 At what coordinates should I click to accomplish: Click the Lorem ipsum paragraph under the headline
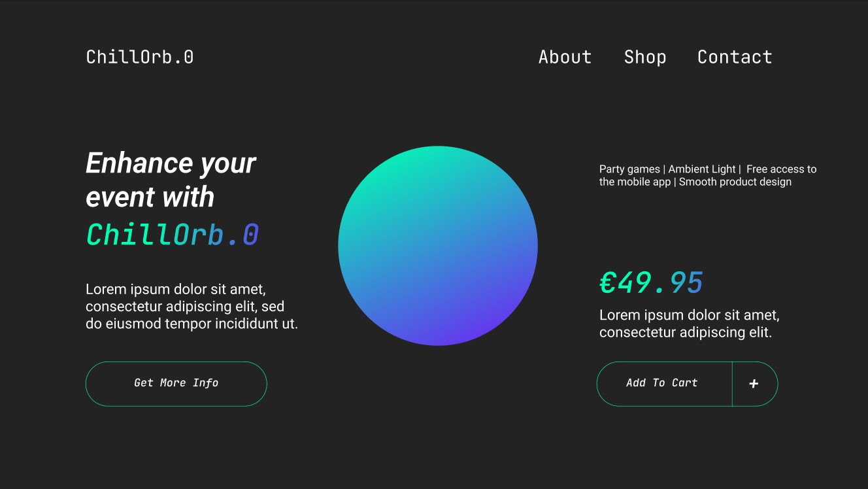tap(192, 306)
